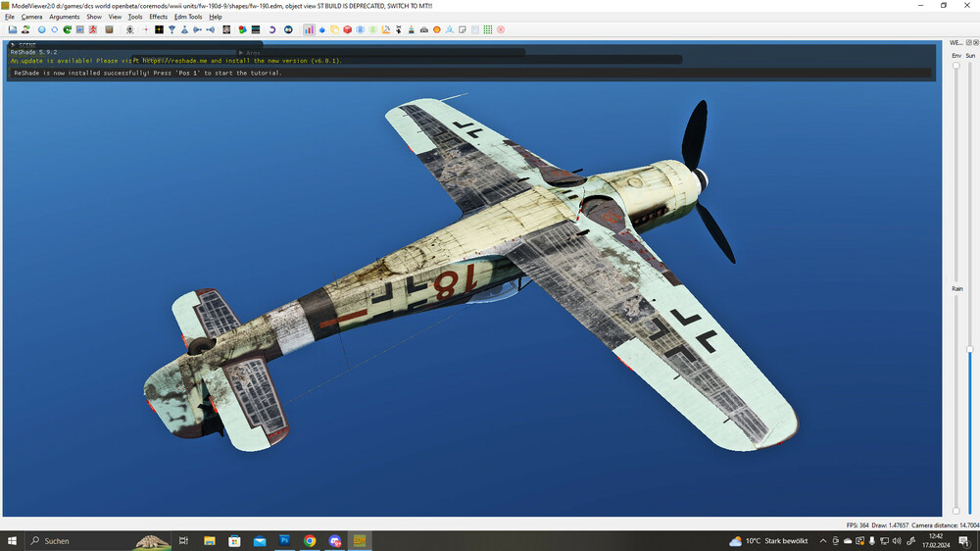
Task: Click the Suchen taskbar search box
Action: coord(99,541)
